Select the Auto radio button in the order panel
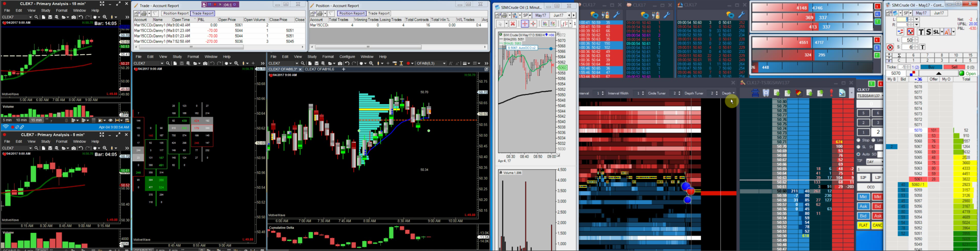This screenshot has width=980, height=251. pyautogui.click(x=859, y=154)
